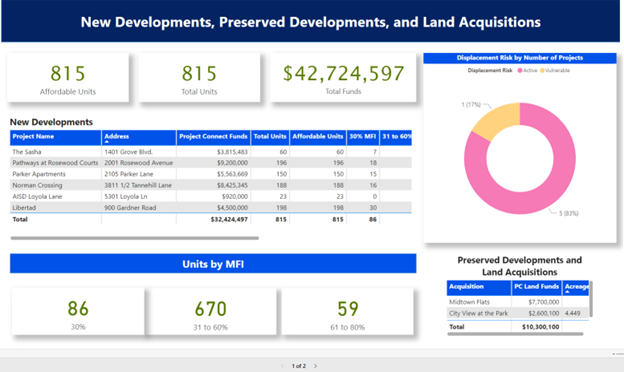Viewport: 624px width, 372px height.
Task: Go to the previous report page arrow
Action: tap(283, 366)
